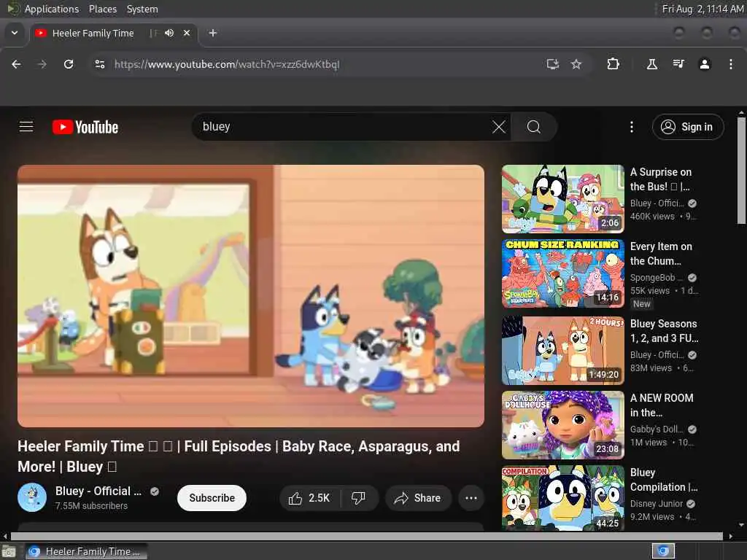This screenshot has height=560, width=747.
Task: Open 'A Surprise on the Bus!' title
Action: coord(661,179)
